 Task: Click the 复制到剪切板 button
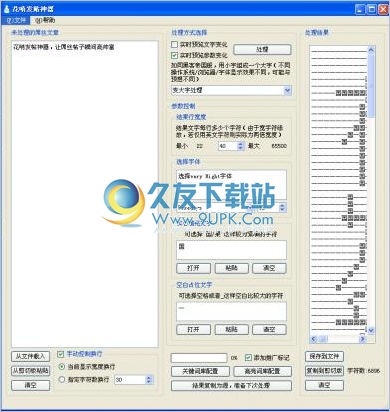click(324, 371)
